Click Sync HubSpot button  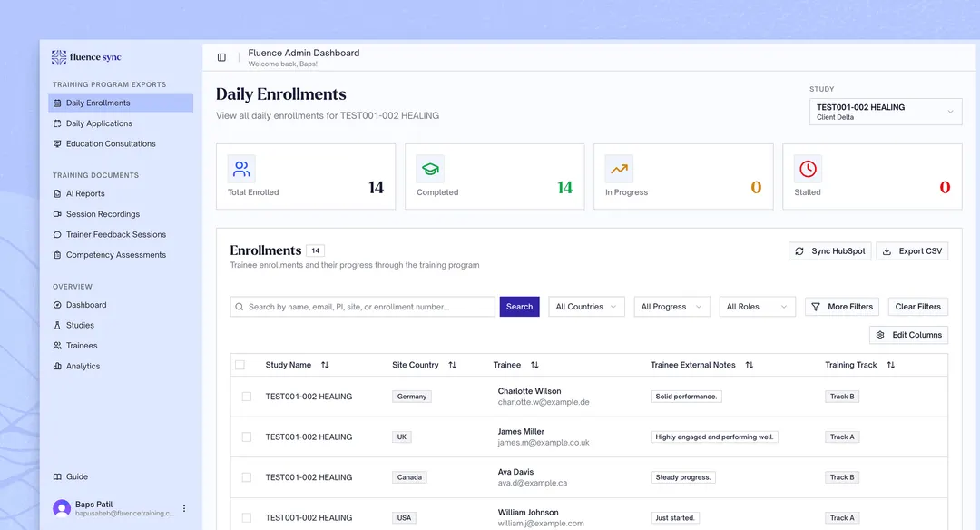(830, 251)
